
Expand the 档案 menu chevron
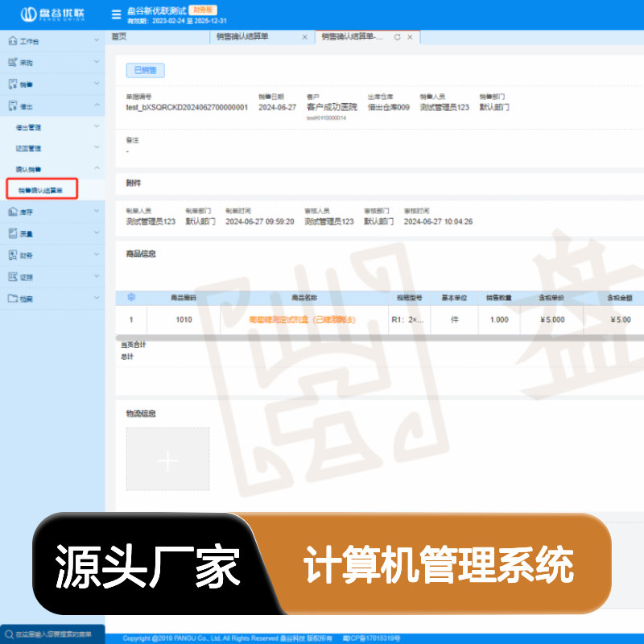[x=97, y=298]
